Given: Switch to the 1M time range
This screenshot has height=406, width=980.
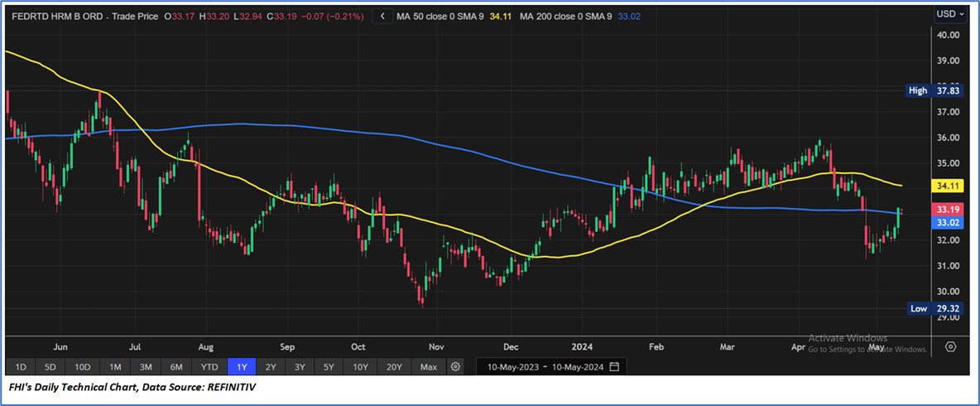Looking at the screenshot, I should 115,366.
